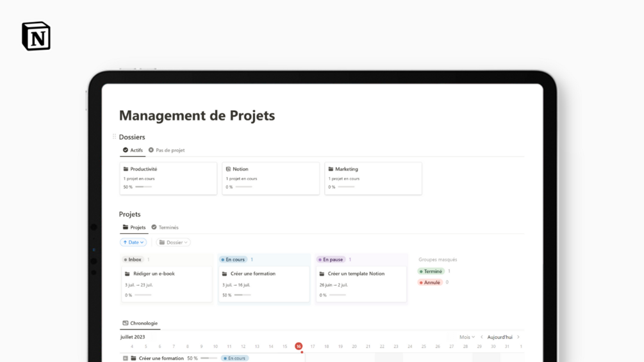The width and height of the screenshot is (644, 362).
Task: Click the Marketing folder icon
Action: pos(331,169)
